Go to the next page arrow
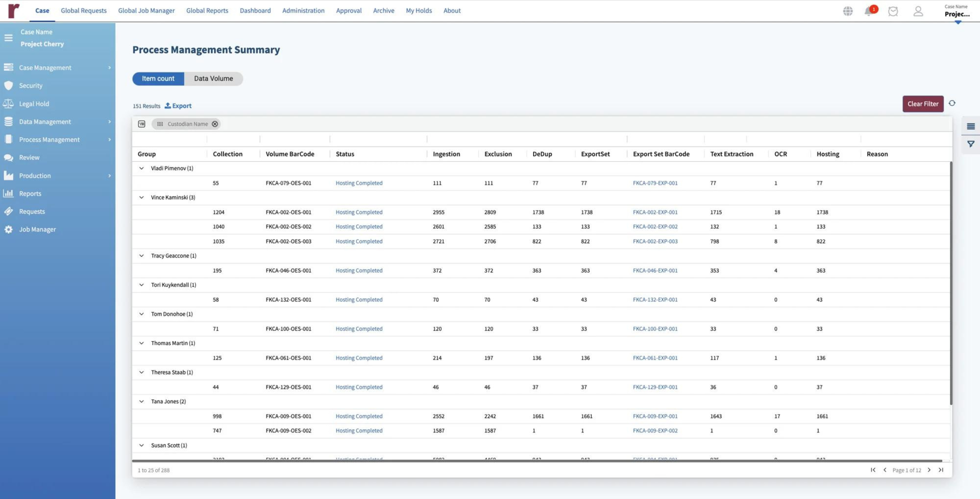980x499 pixels. (x=929, y=470)
